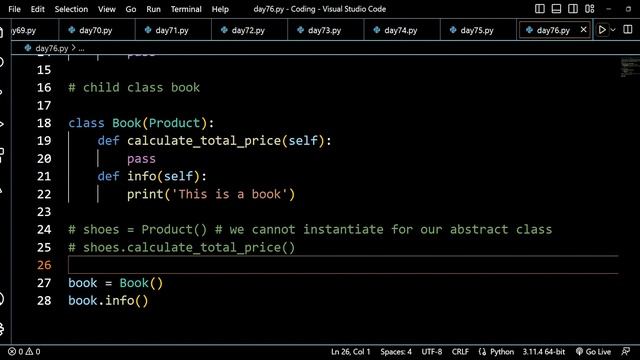Click the 'def info(self):' line
The height and width of the screenshot is (360, 640).
coord(152,176)
